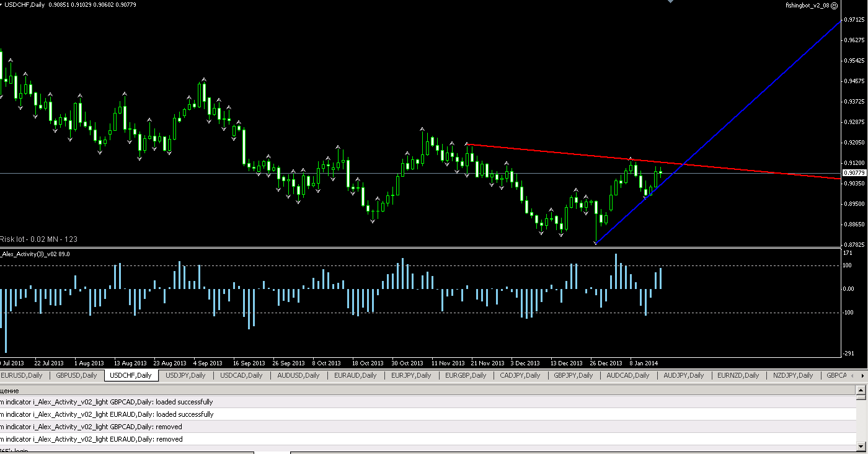Click the 0.92050 price scale label
Screen dimensions: 868x454
[854, 142]
